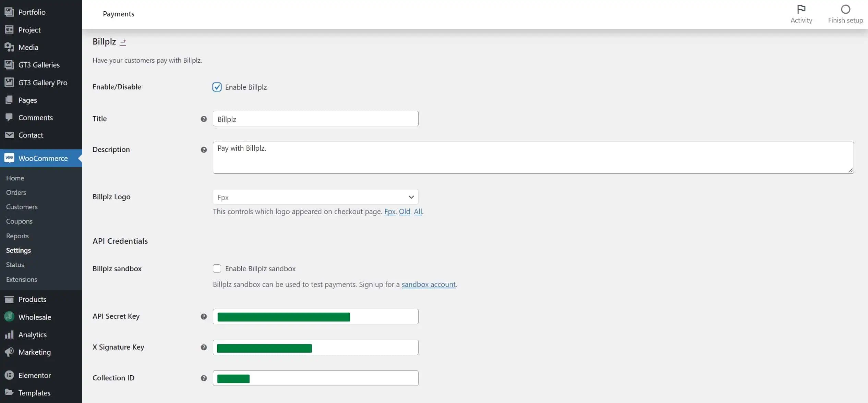Show help tooltip for Collection ID
868x403 pixels.
(204, 378)
